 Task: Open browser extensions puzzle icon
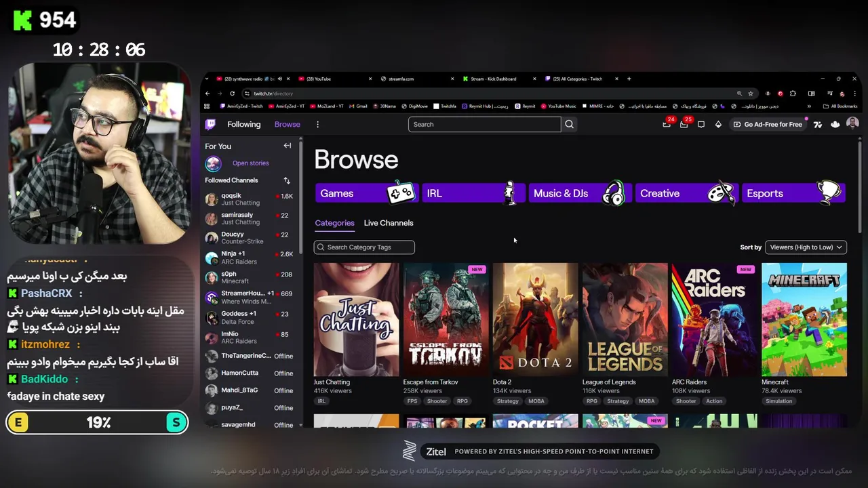point(793,94)
